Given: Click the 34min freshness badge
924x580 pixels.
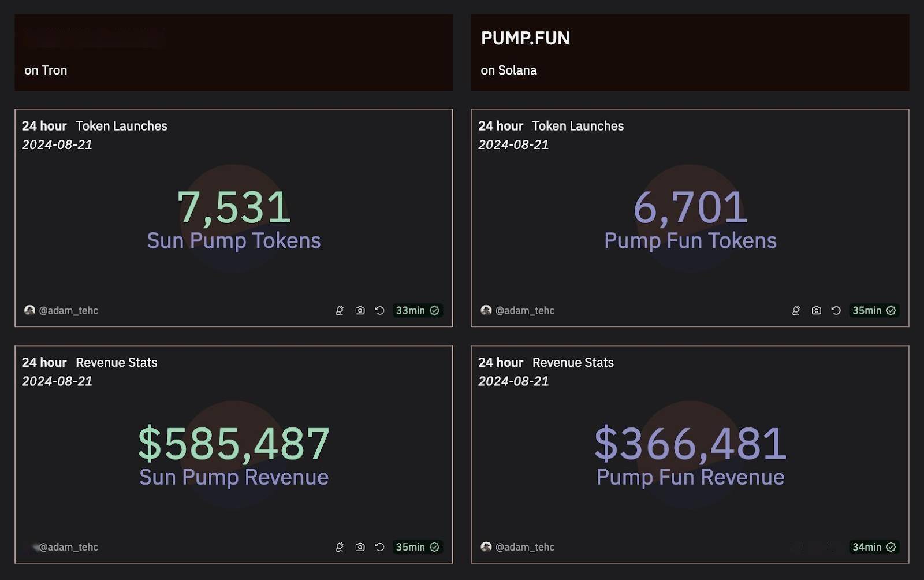Looking at the screenshot, I should click(x=874, y=547).
